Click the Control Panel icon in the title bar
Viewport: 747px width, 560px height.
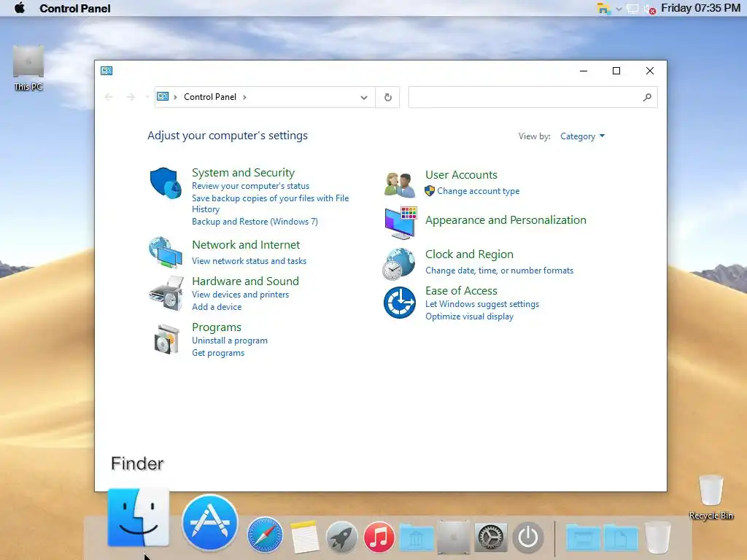(107, 71)
